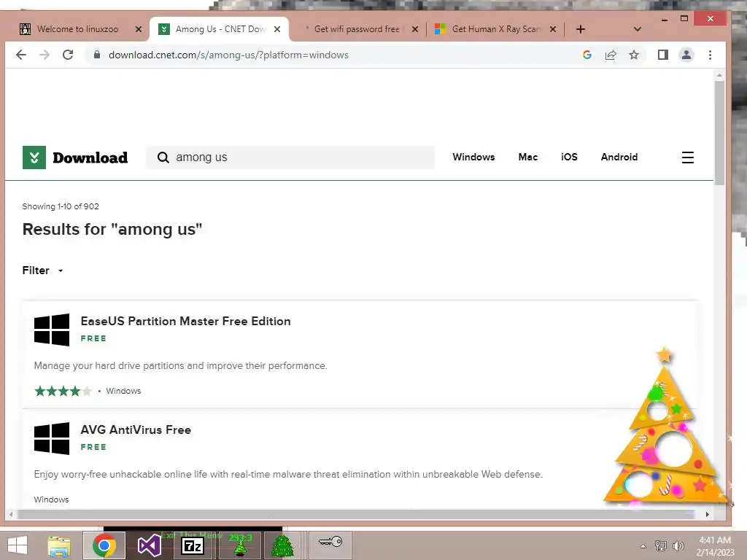Click the Windows logo beside EaseUS
The image size is (747, 560).
52,330
